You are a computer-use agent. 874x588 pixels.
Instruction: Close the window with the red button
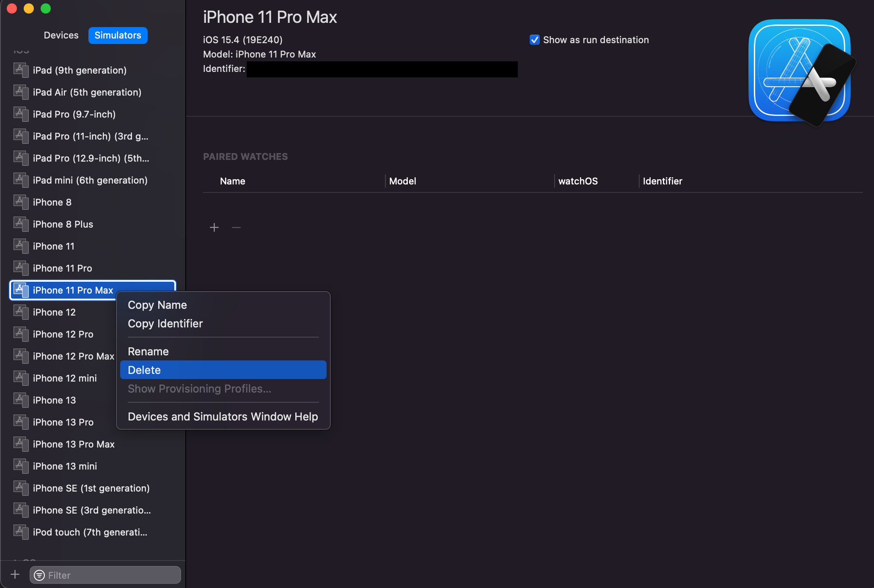[12, 8]
